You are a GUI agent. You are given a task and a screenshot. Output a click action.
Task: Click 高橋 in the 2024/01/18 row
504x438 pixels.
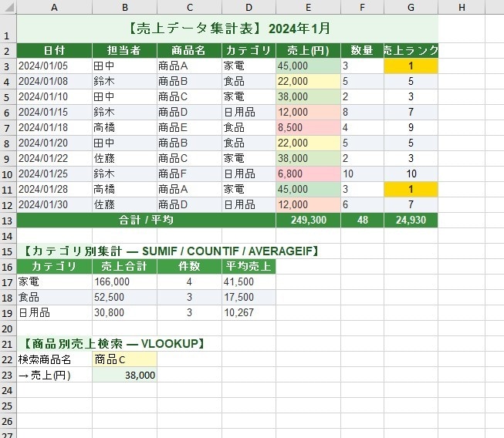coord(124,127)
